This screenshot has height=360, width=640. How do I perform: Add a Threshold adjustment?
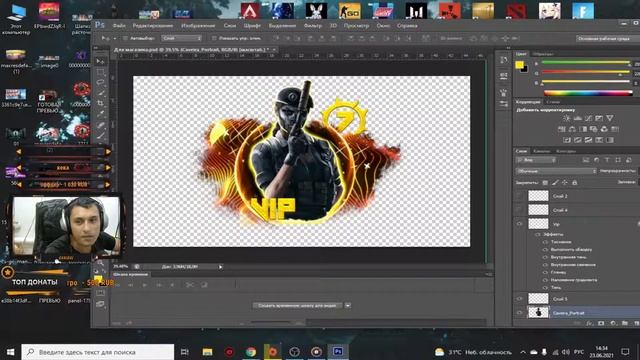(588, 140)
